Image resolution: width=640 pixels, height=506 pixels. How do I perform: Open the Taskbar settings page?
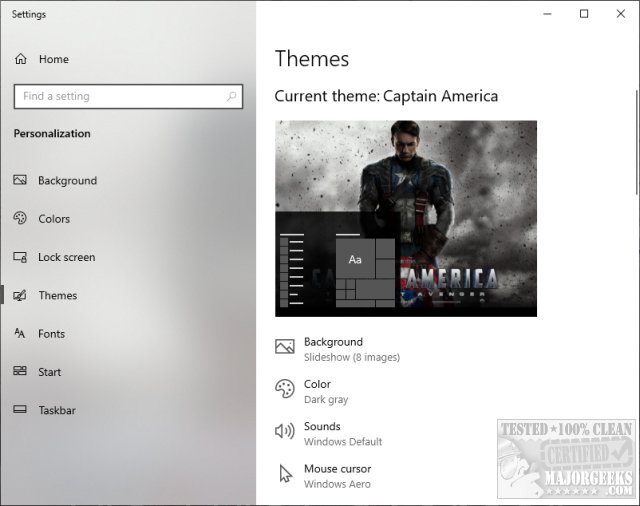pos(57,410)
